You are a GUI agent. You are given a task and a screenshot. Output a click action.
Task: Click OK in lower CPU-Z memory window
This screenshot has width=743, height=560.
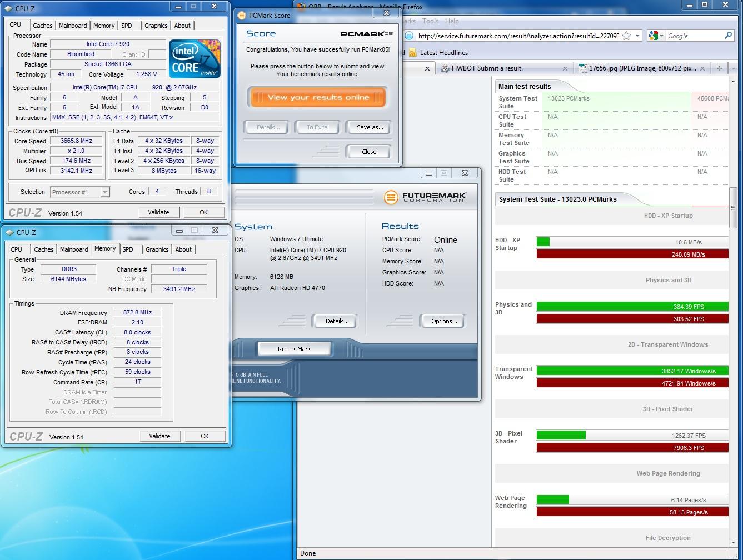pyautogui.click(x=205, y=436)
